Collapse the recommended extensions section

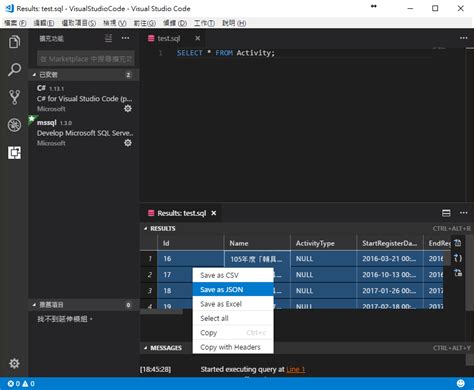85,305
